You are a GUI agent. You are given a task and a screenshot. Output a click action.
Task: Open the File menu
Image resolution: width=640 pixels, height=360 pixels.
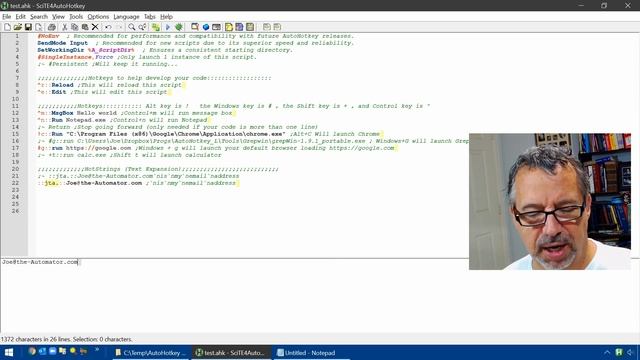click(7, 17)
